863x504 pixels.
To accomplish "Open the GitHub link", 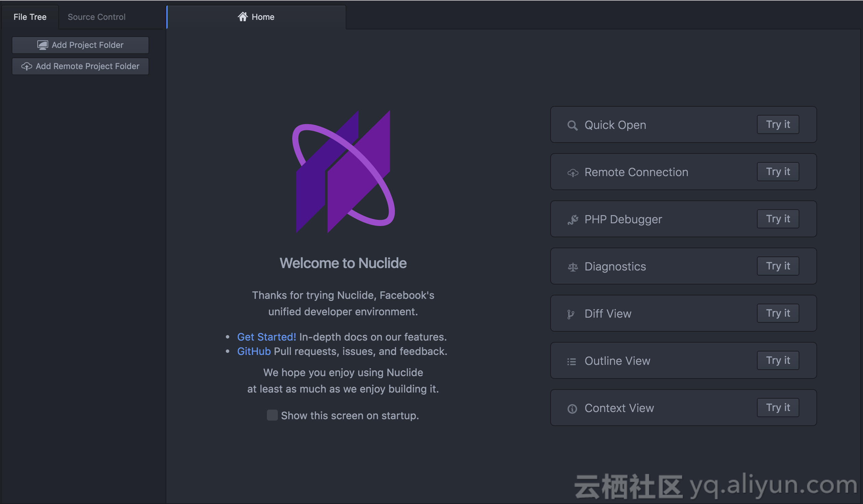I will pos(254,351).
